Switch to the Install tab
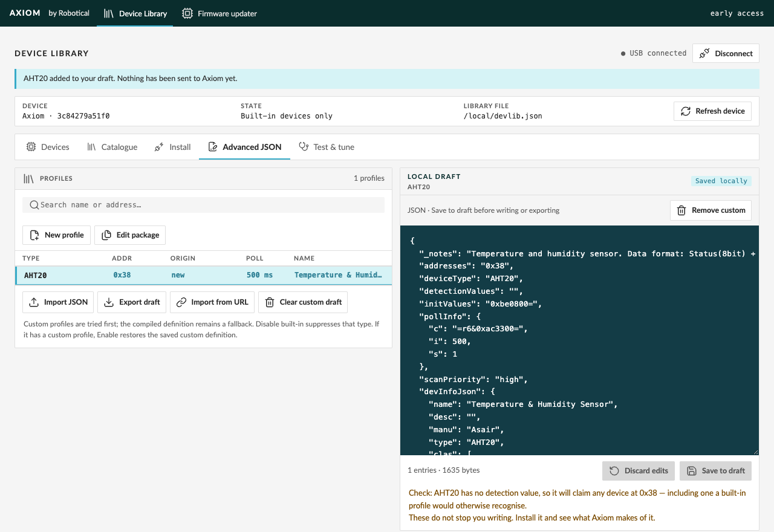774x532 pixels. [172, 147]
